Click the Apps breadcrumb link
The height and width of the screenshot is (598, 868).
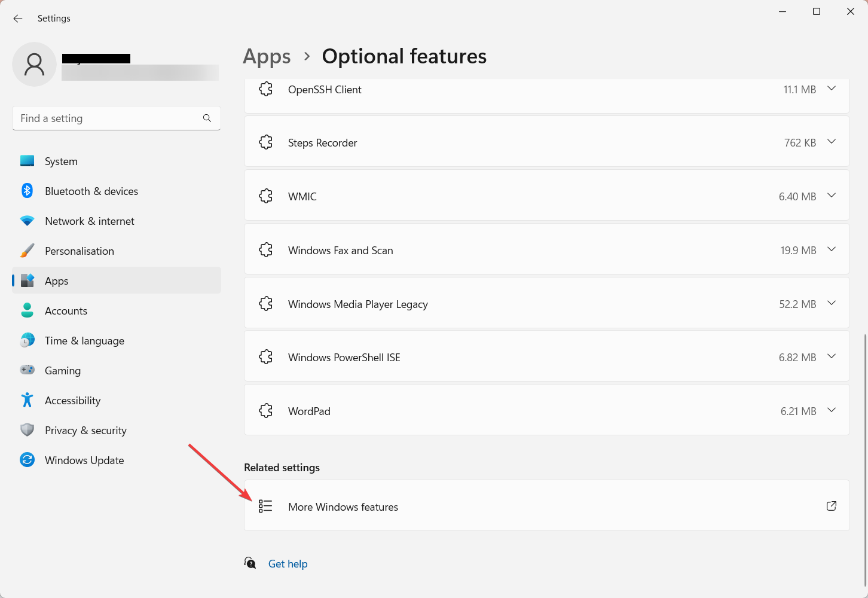coord(267,57)
